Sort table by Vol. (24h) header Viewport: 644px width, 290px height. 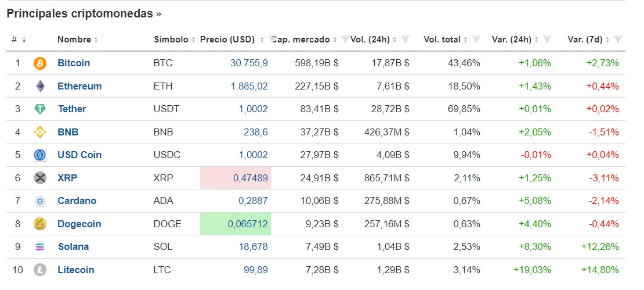[x=374, y=40]
